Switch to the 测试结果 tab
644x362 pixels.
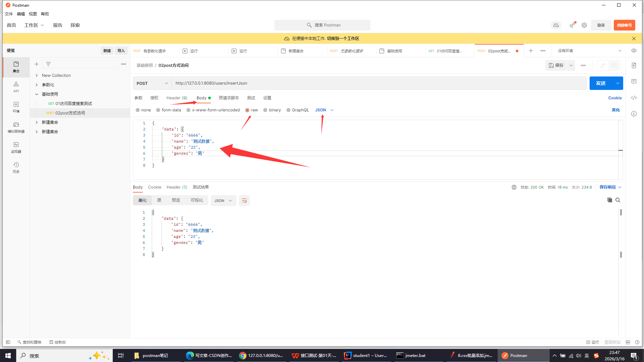click(x=201, y=187)
